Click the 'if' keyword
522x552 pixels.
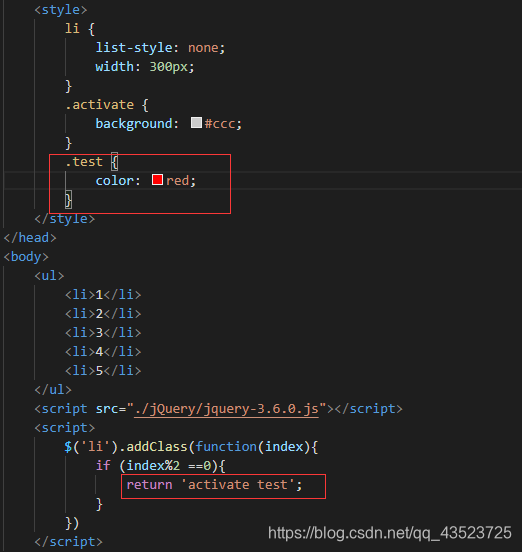[103, 466]
